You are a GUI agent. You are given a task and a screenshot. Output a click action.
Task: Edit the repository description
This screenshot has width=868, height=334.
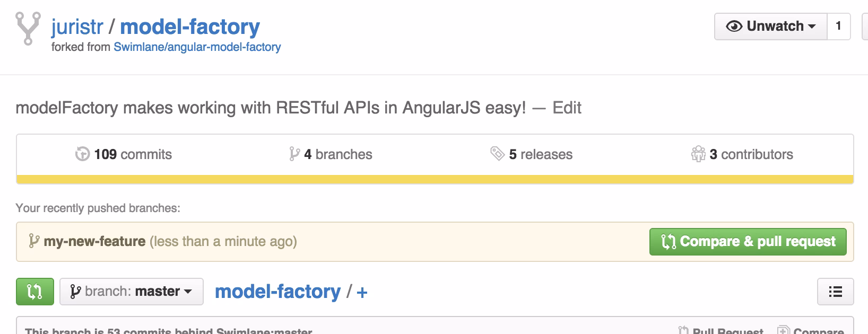[x=567, y=108]
